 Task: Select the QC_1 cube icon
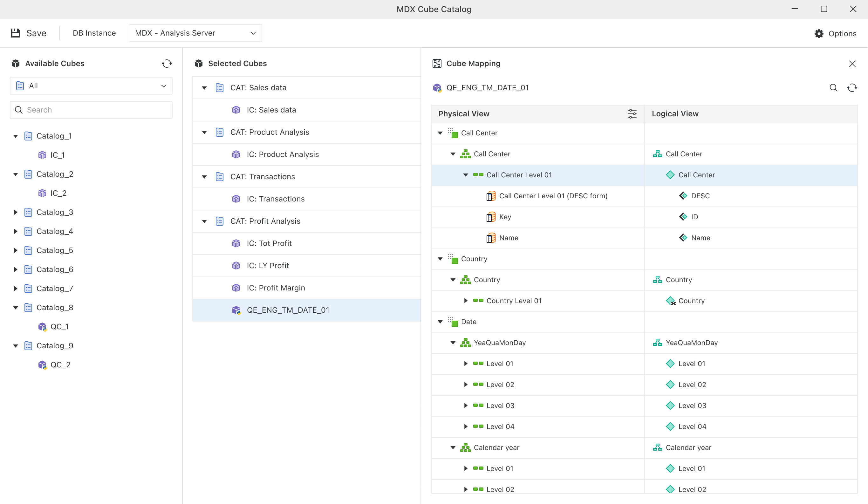click(x=42, y=327)
